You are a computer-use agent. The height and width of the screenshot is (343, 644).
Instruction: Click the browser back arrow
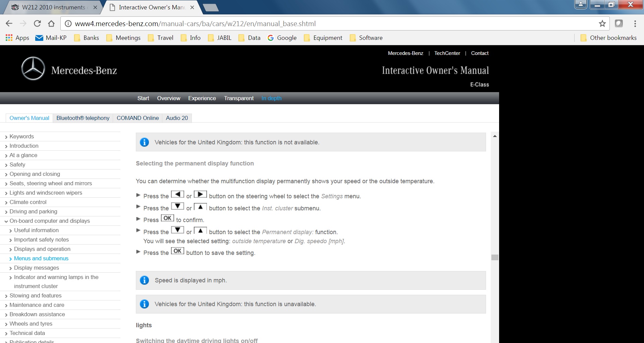(9, 23)
